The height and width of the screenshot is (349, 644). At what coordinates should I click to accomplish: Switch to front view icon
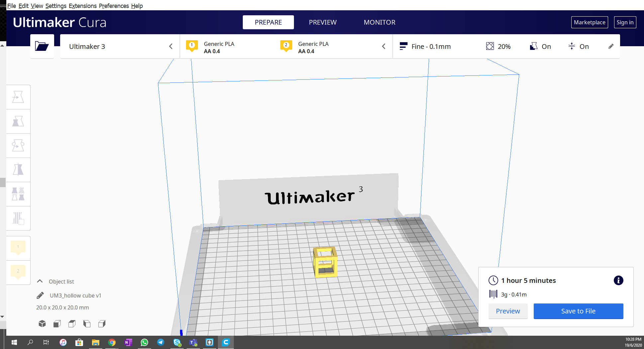57,324
